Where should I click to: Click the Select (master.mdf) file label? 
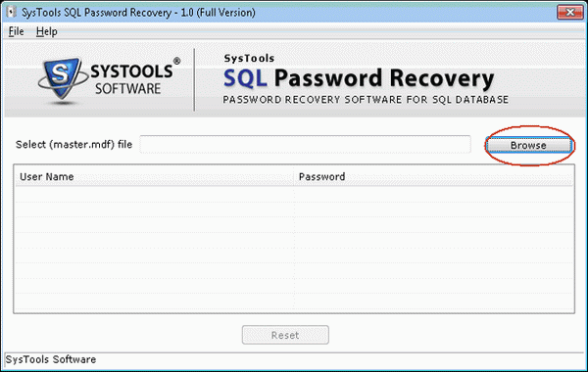point(73,145)
